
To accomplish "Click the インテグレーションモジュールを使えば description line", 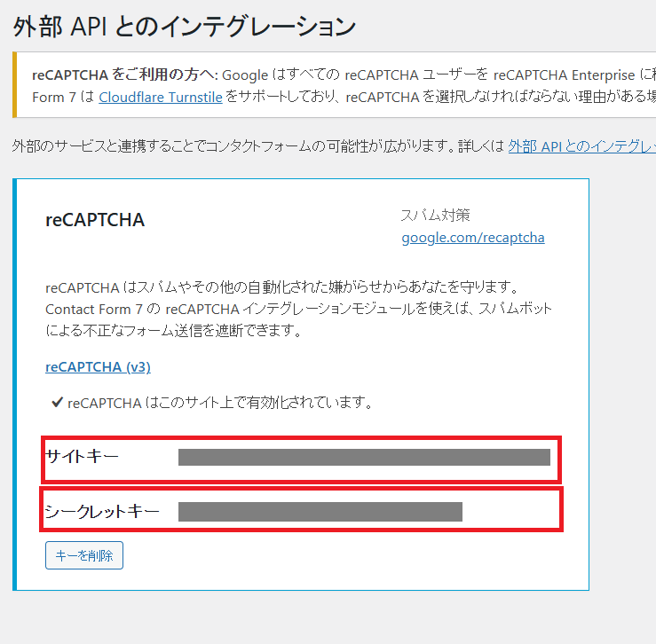I will point(298,309).
